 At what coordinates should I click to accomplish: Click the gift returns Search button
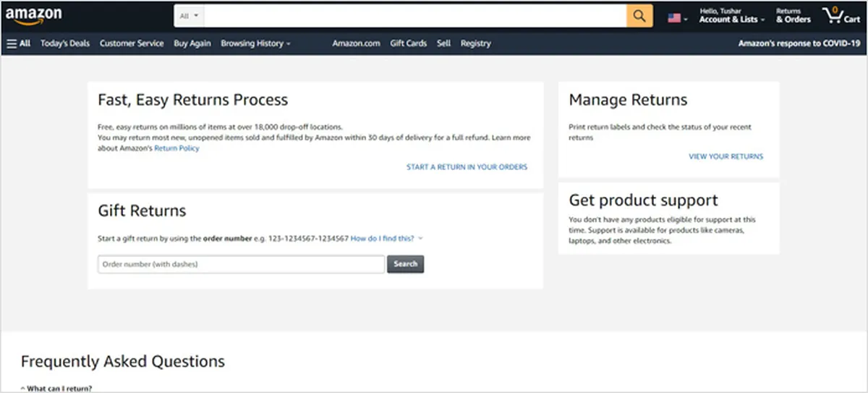(406, 264)
